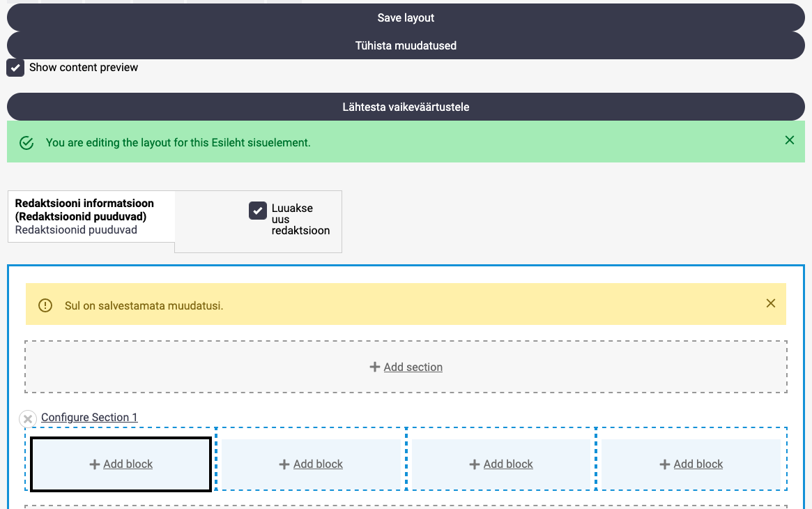Click the remove Section 1 icon
The width and height of the screenshot is (812, 509).
(x=27, y=418)
